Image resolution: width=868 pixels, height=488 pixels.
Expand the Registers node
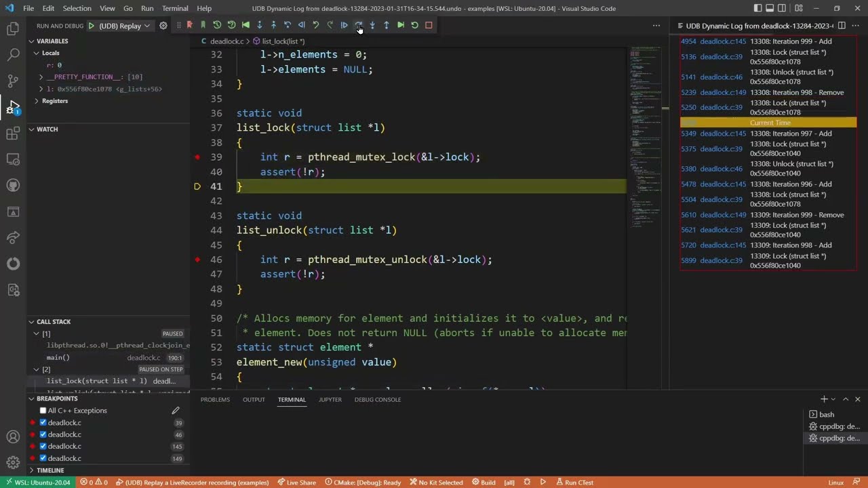click(x=37, y=101)
